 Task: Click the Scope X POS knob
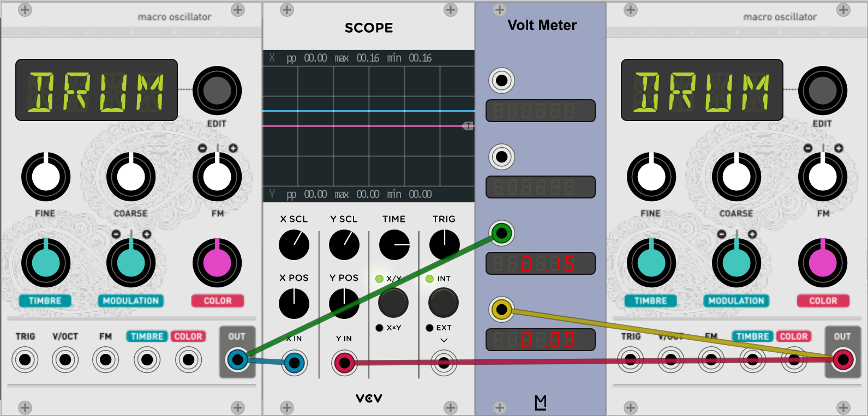(294, 304)
